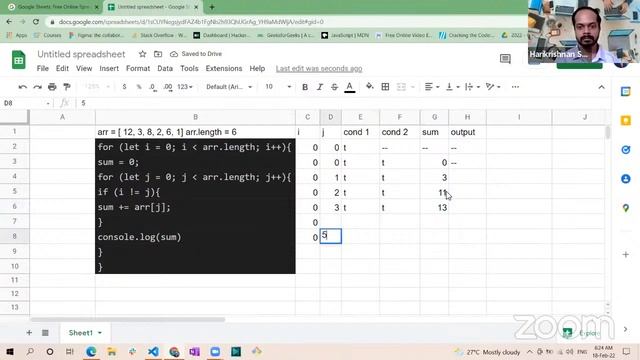This screenshot has width=640, height=360.
Task: Open Visual Studio Code from the taskbar
Action: click(x=153, y=351)
